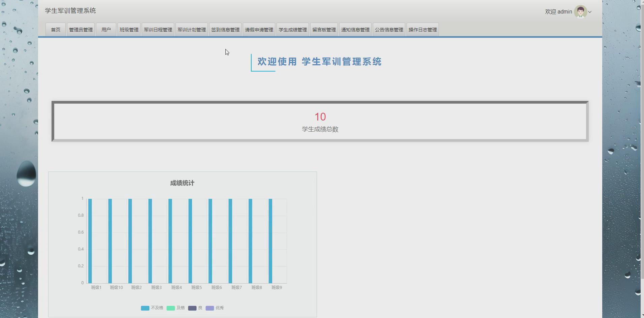Screen dimensions: 644x318
Task: Open 请假申请管理 page
Action: (x=259, y=29)
